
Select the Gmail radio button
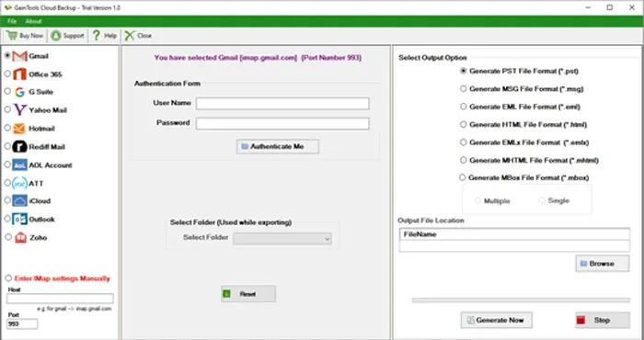pos(7,56)
